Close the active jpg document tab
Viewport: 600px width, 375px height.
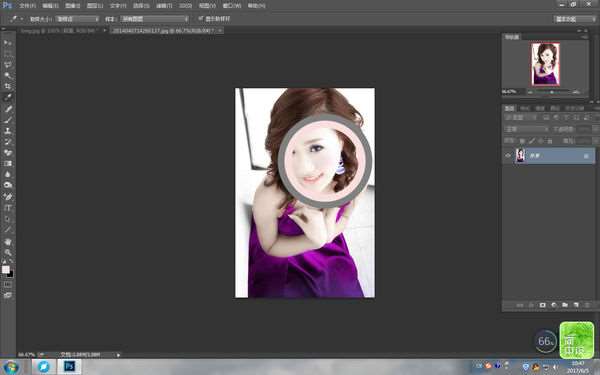pos(220,30)
